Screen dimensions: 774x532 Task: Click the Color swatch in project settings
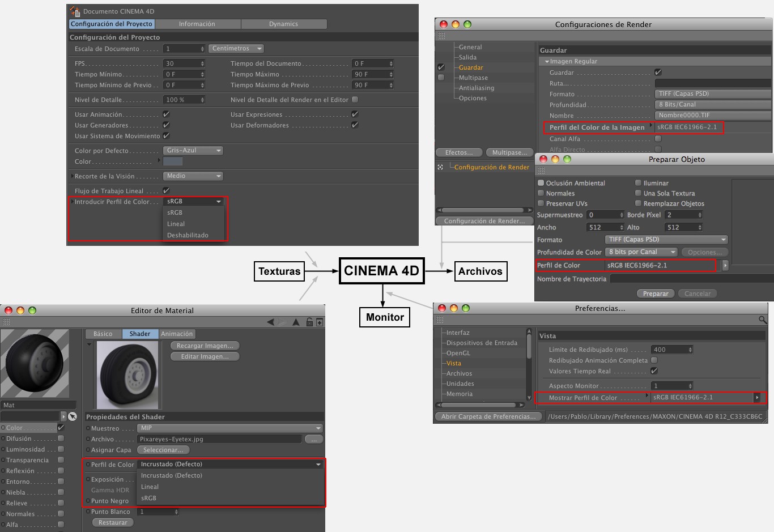click(x=173, y=161)
